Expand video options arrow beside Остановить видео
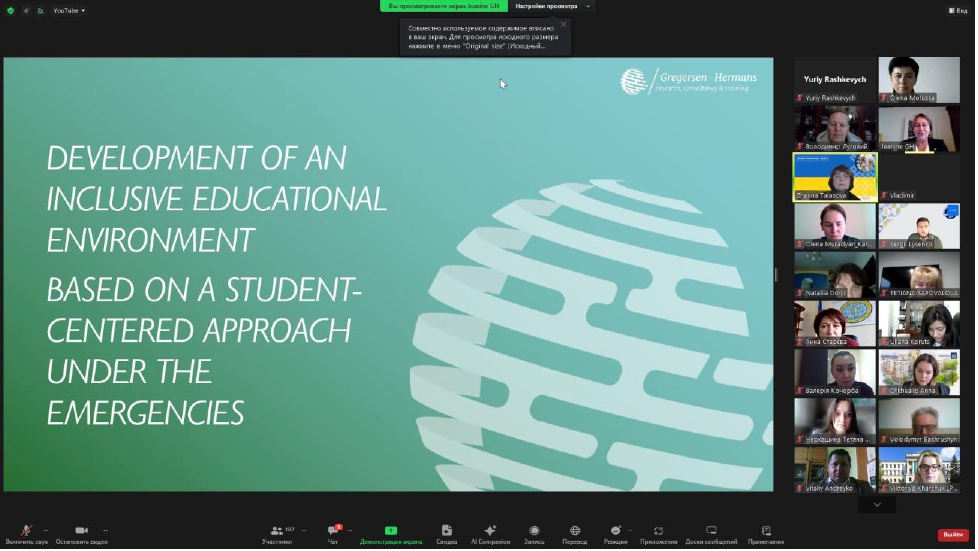978x551 pixels. [x=105, y=531]
